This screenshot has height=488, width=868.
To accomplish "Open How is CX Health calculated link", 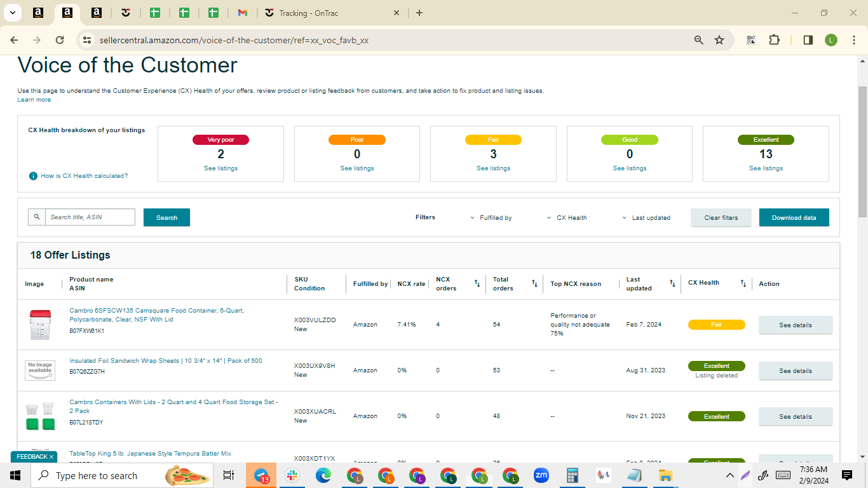I will click(x=84, y=176).
